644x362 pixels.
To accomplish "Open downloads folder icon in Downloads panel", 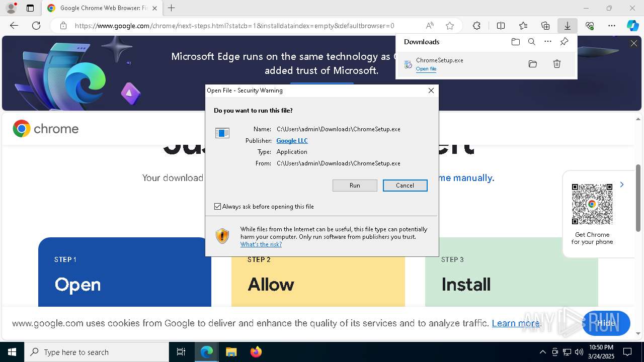I will tap(516, 42).
